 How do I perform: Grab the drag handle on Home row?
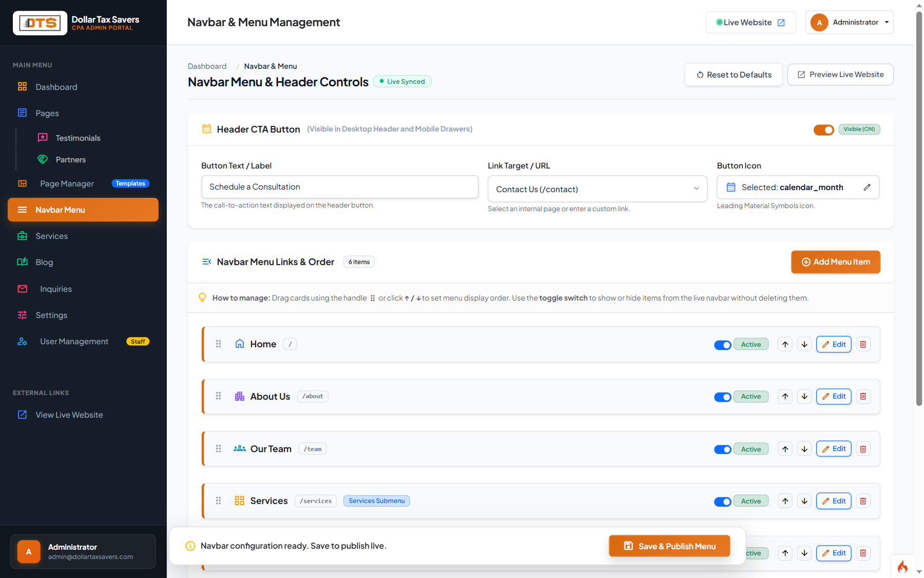[x=218, y=344]
